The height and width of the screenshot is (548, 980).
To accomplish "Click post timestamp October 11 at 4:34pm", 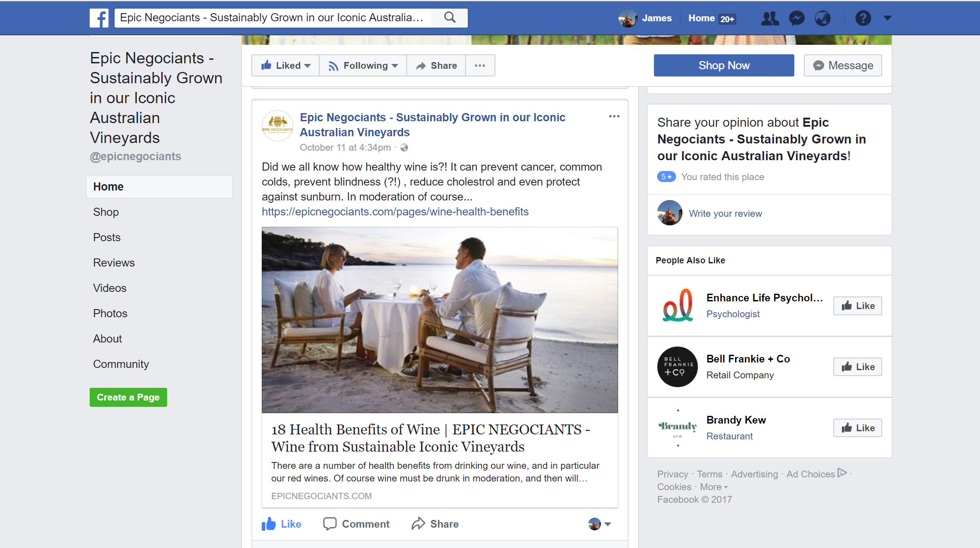I will click(x=345, y=148).
